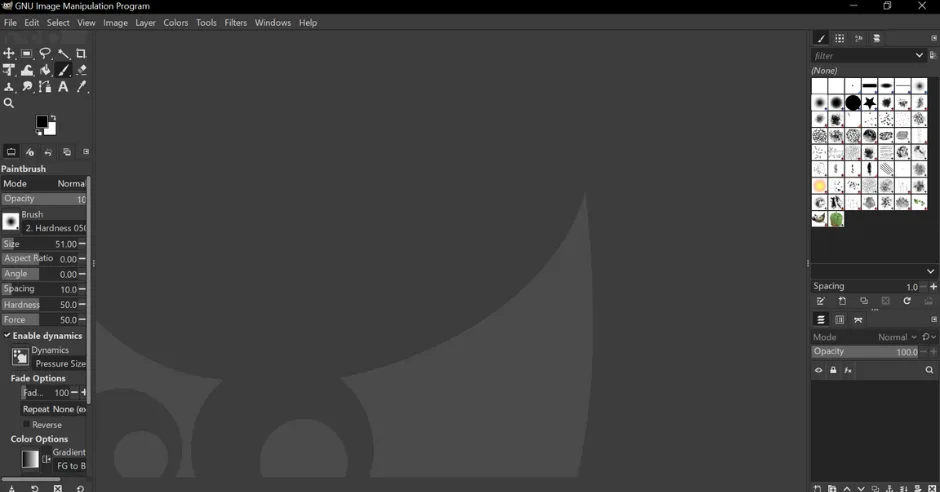Screen dimensions: 940x492
Task: Open the File menu
Action: [x=10, y=23]
